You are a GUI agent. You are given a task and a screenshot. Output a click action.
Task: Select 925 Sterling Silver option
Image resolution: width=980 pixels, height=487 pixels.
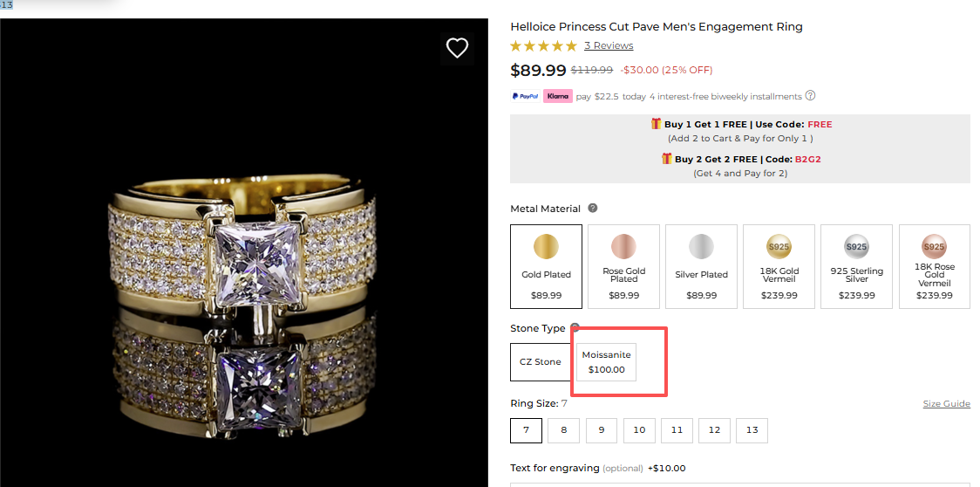pos(856,266)
